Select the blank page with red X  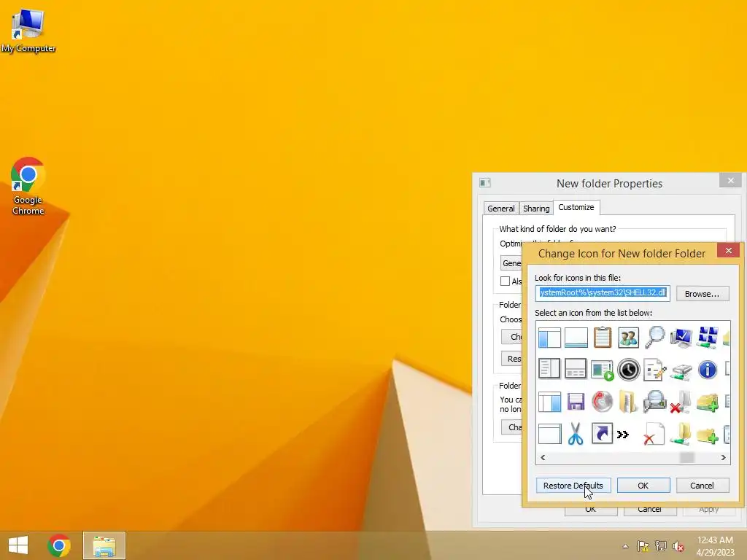point(654,434)
